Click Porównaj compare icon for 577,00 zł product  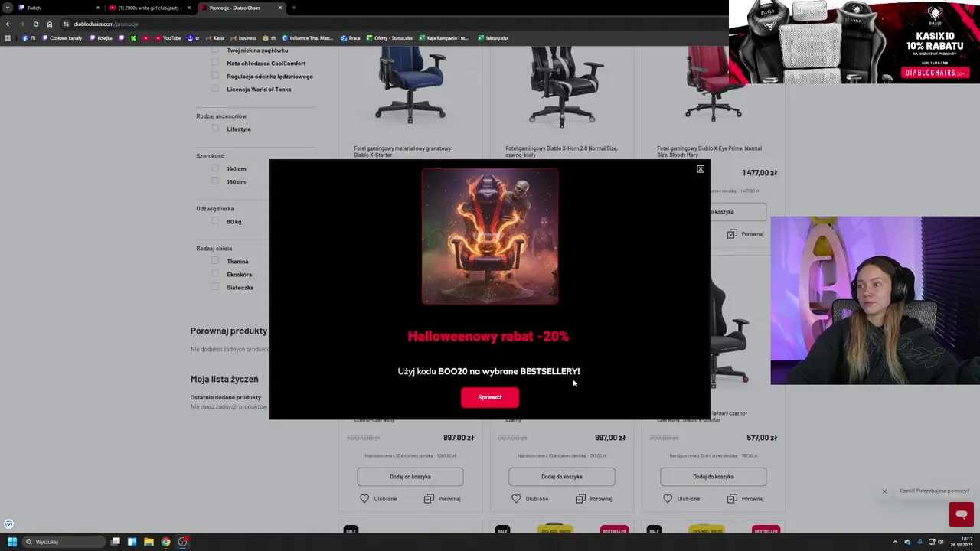(732, 499)
